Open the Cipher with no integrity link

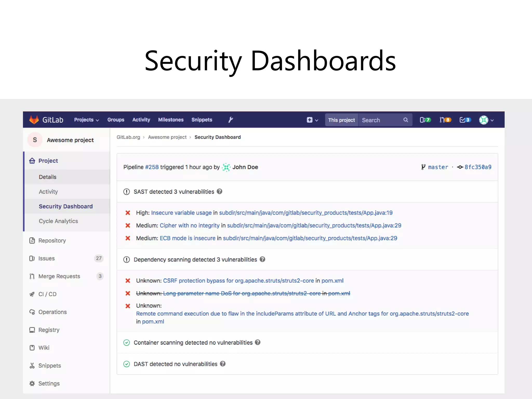pyautogui.click(x=190, y=225)
